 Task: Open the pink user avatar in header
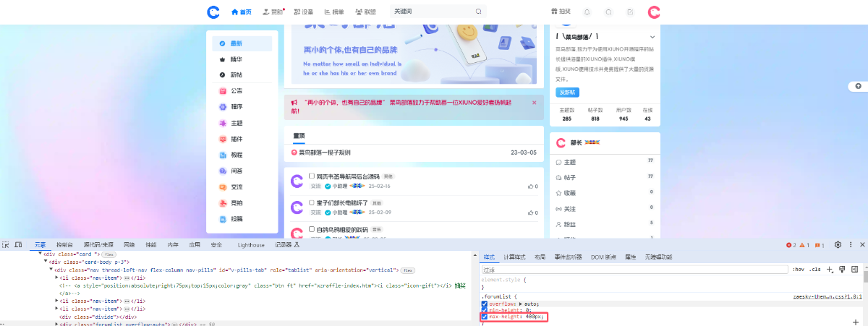tap(654, 12)
